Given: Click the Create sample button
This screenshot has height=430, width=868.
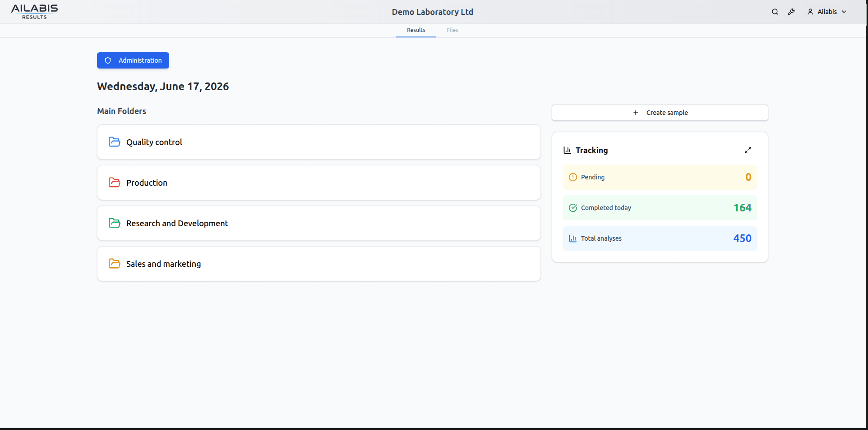Looking at the screenshot, I should (660, 113).
